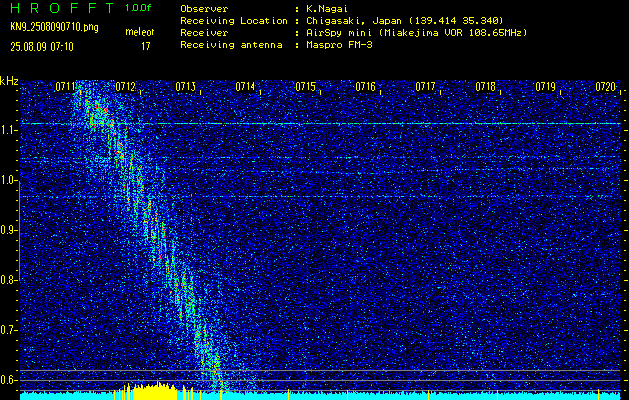Click the time marker 0713

click(185, 86)
